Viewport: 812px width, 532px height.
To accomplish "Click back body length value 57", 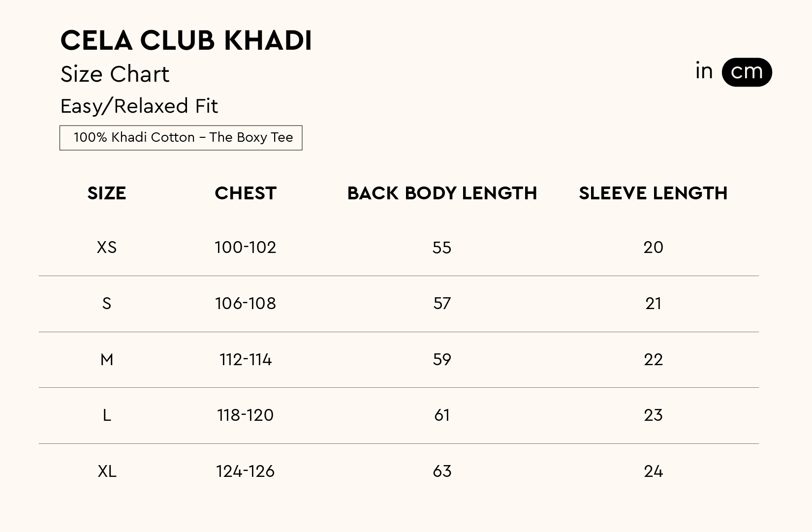I will coord(442,304).
